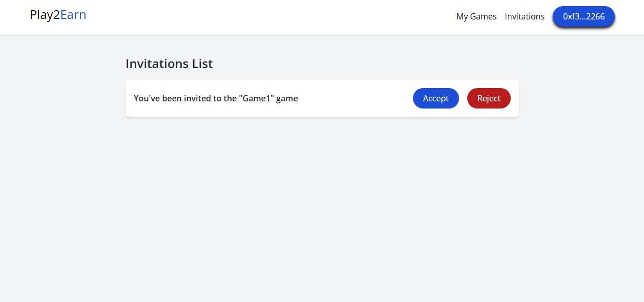Click the "Game1" name in the invitation
The height and width of the screenshot is (302, 644).
click(256, 98)
